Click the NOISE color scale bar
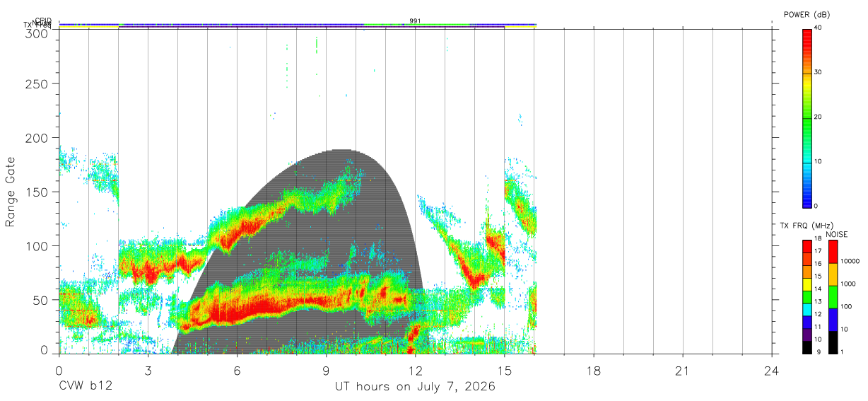868x401 pixels. tap(833, 297)
